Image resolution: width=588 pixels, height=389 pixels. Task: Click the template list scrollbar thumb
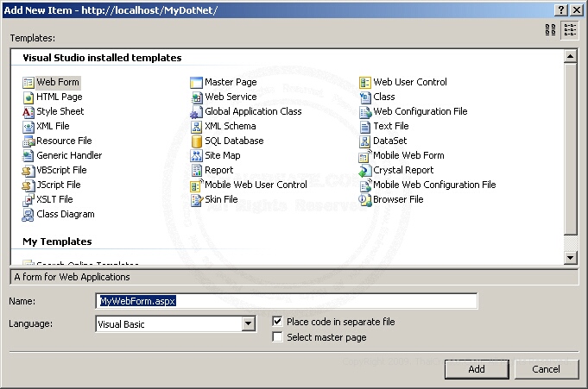(570, 148)
